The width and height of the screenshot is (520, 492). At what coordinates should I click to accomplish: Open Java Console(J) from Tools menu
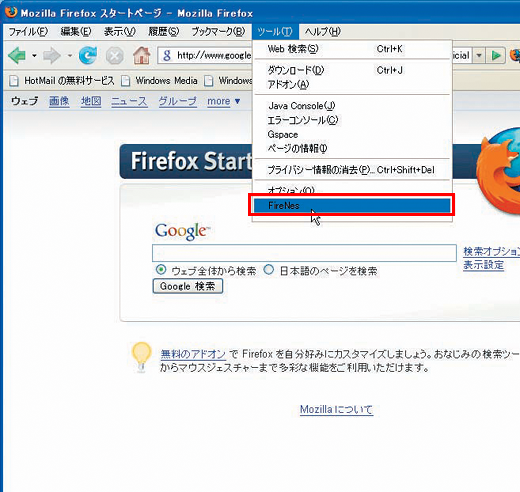tap(352, 106)
